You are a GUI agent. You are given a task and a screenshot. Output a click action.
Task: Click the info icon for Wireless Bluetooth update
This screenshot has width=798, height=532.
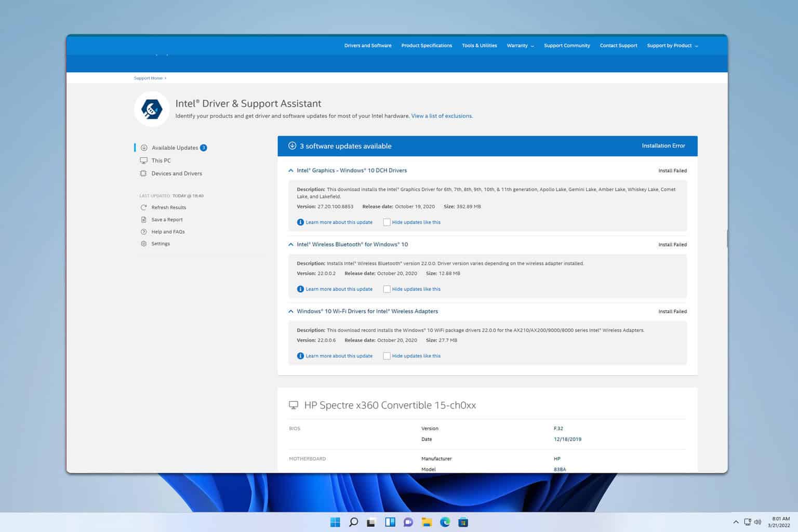point(300,289)
